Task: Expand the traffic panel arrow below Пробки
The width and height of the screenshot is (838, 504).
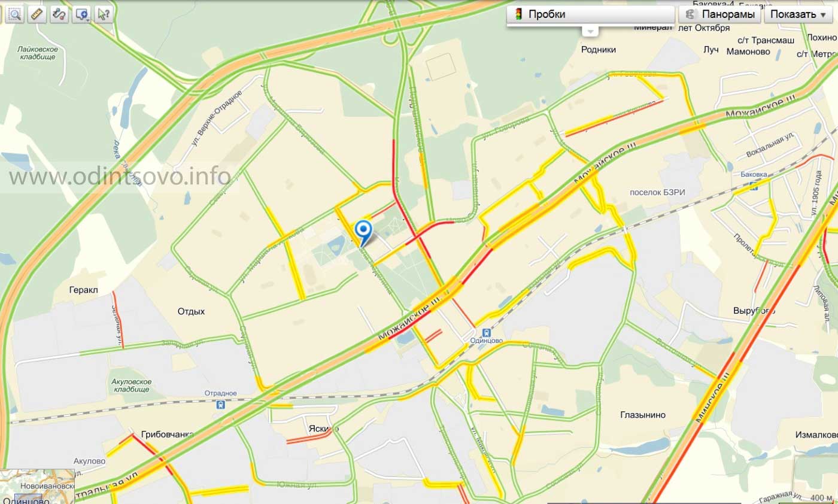Action: click(x=590, y=31)
